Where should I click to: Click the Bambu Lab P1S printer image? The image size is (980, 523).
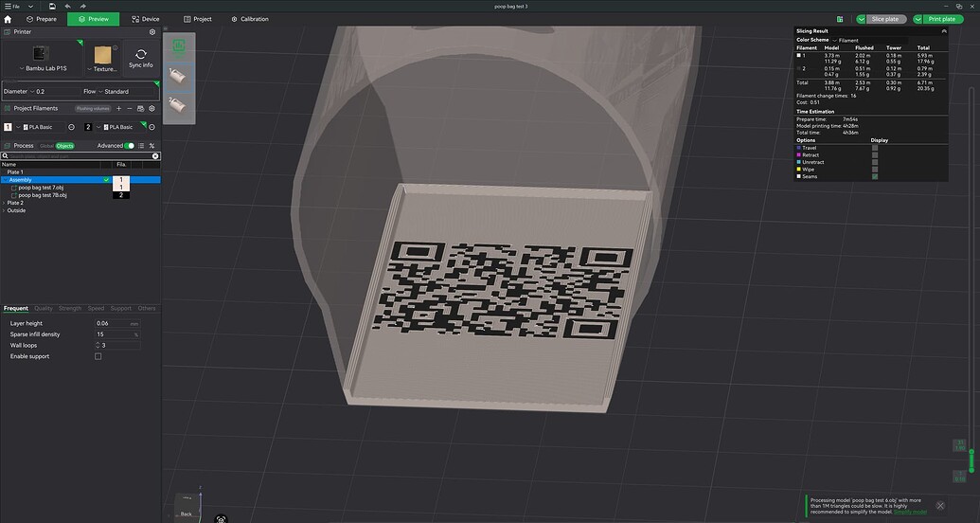(41, 53)
